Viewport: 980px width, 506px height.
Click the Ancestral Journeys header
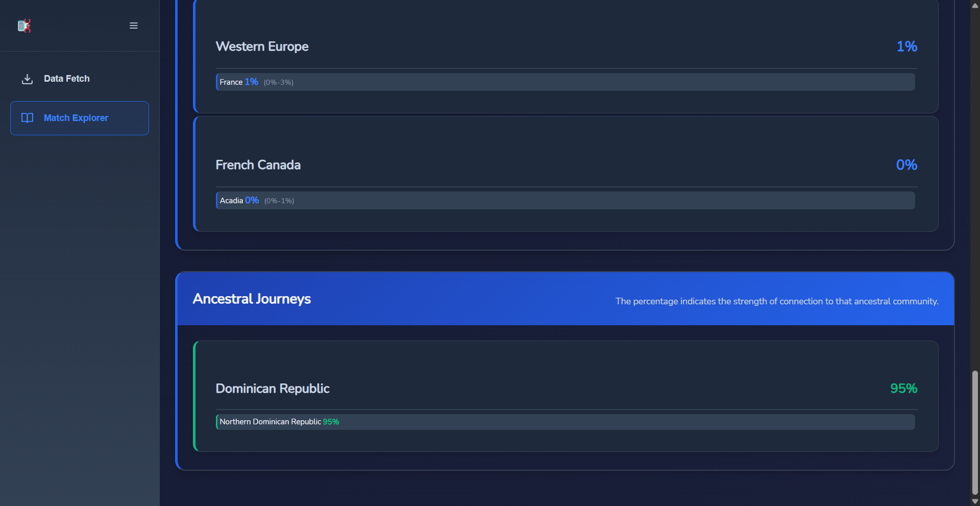point(252,299)
